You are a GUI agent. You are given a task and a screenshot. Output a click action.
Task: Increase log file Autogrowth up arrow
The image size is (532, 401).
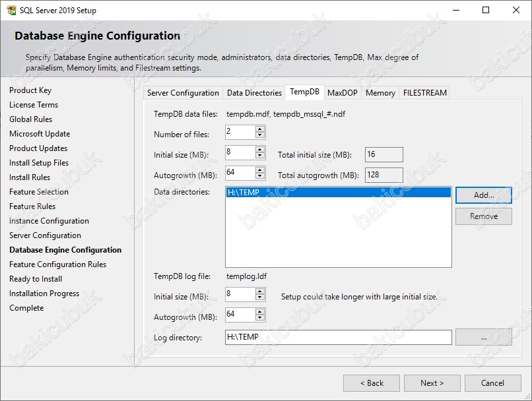(260, 311)
